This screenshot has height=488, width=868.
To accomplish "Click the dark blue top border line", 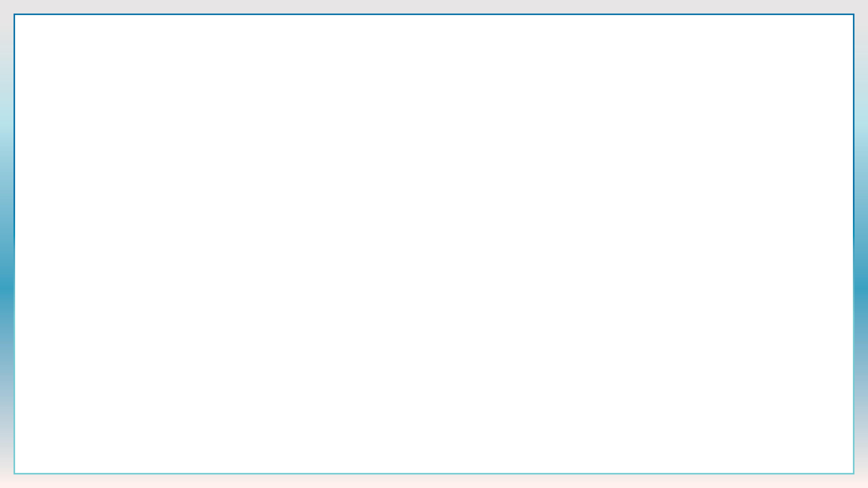I will pos(434,14).
